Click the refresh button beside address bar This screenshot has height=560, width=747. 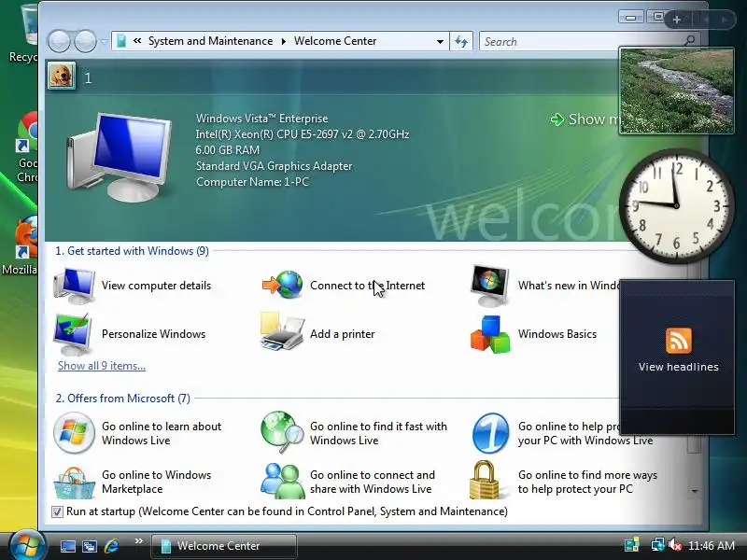(461, 41)
